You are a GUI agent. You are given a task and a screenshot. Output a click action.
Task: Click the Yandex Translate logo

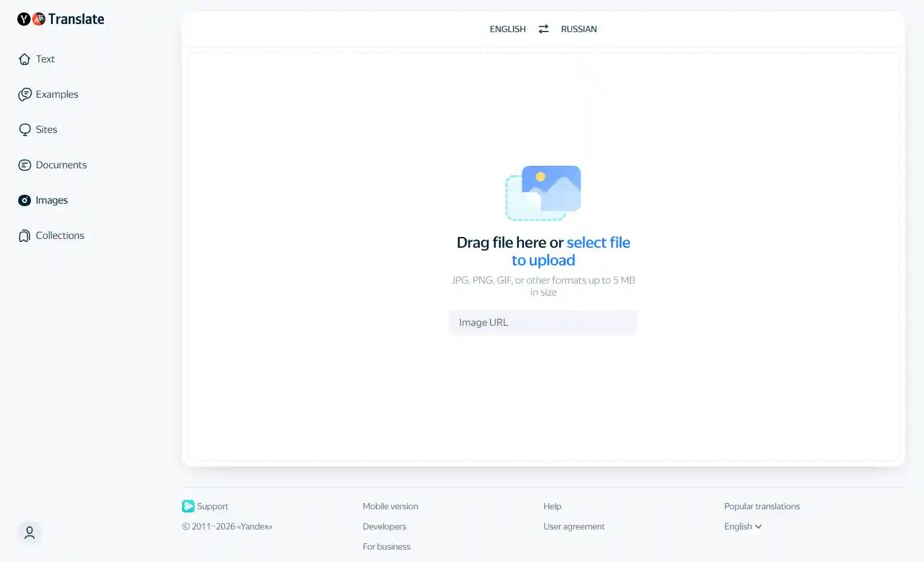coord(60,19)
